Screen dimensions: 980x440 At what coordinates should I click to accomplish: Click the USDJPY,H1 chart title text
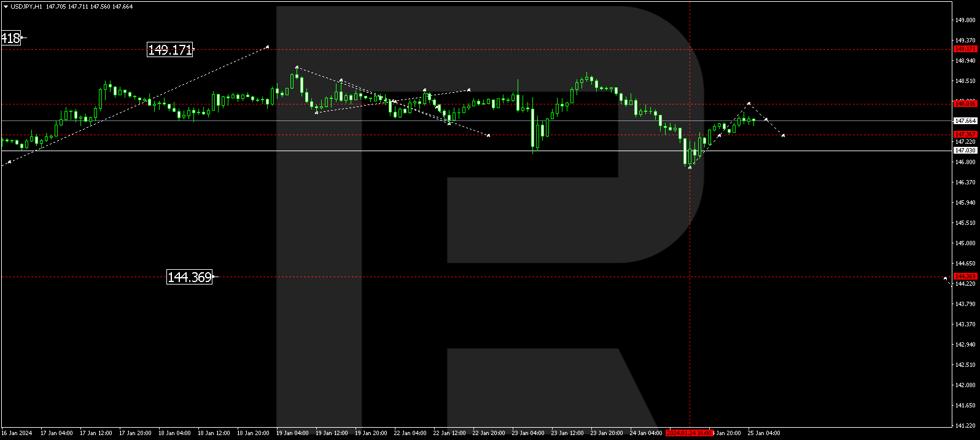click(26, 7)
